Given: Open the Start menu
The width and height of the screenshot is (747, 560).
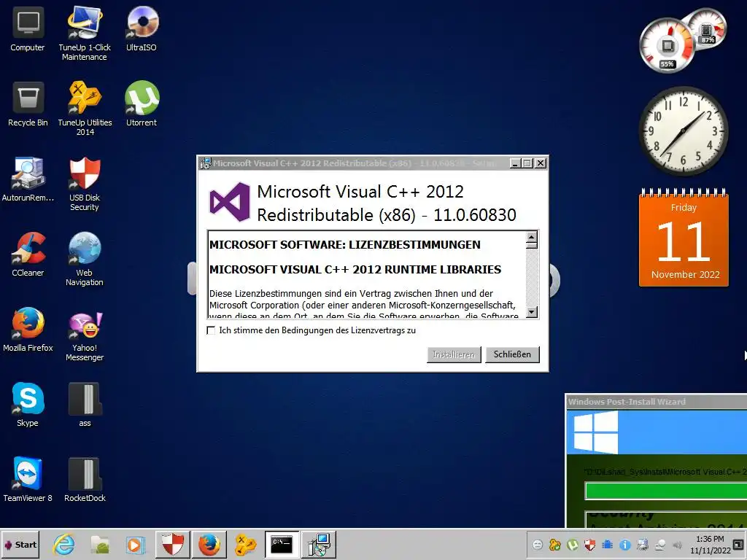Looking at the screenshot, I should [x=20, y=544].
